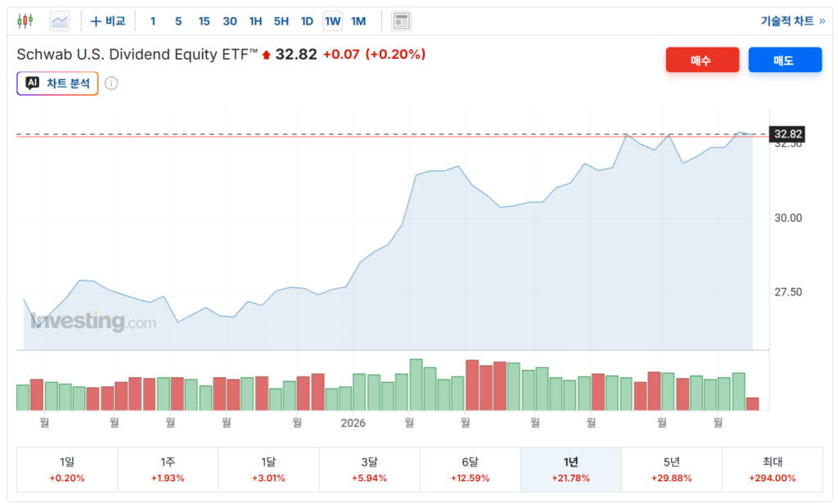Viewport: 838px width, 504px height.
Task: Open the news overlay icon in toolbar
Action: tap(401, 21)
